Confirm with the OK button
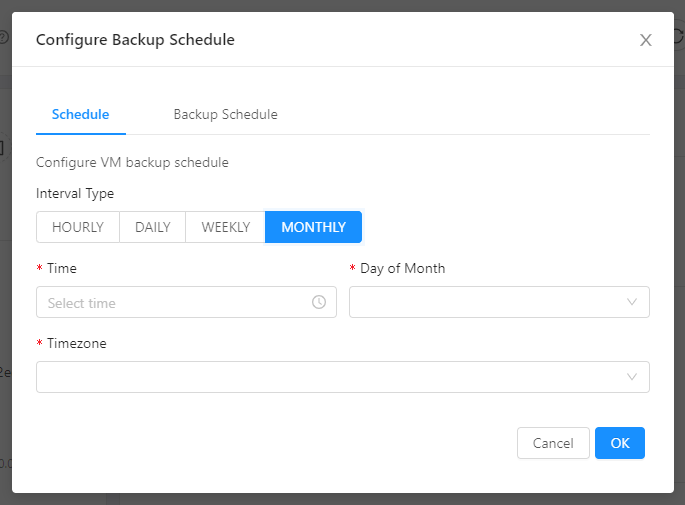This screenshot has width=685, height=505. (619, 443)
